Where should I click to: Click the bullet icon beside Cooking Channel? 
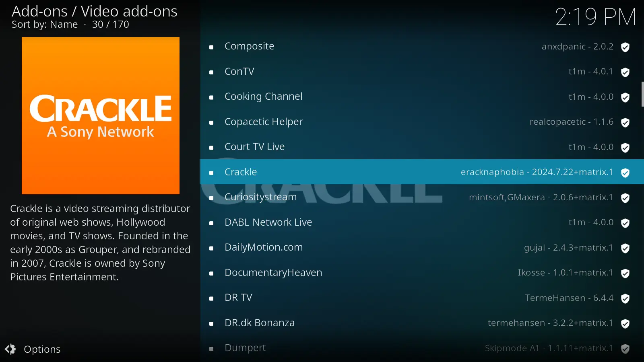pyautogui.click(x=211, y=97)
